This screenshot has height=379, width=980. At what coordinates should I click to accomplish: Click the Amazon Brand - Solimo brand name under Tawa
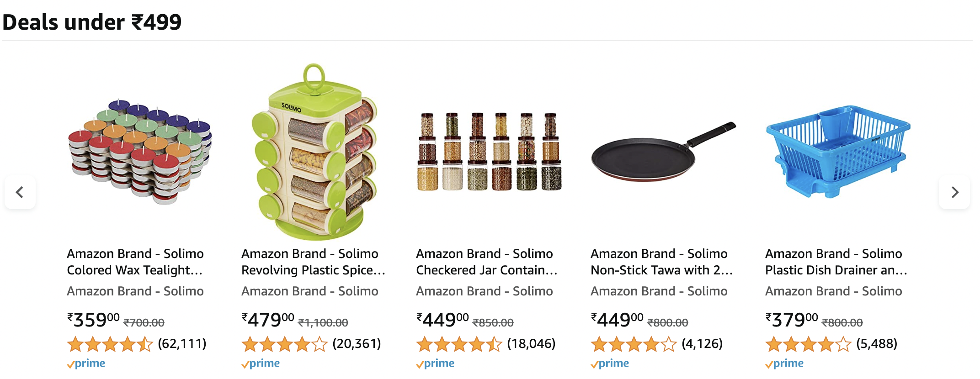(659, 291)
